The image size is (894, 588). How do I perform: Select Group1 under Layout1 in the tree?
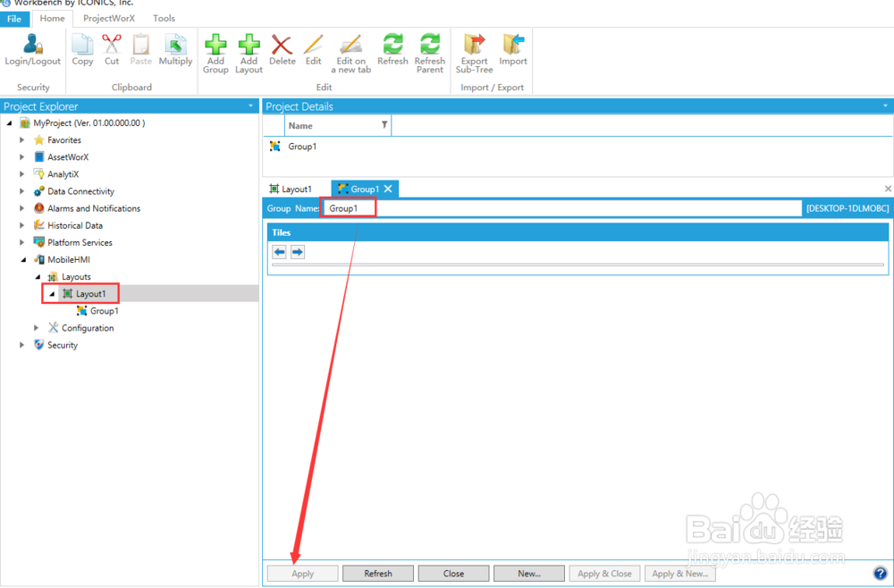pyautogui.click(x=105, y=311)
